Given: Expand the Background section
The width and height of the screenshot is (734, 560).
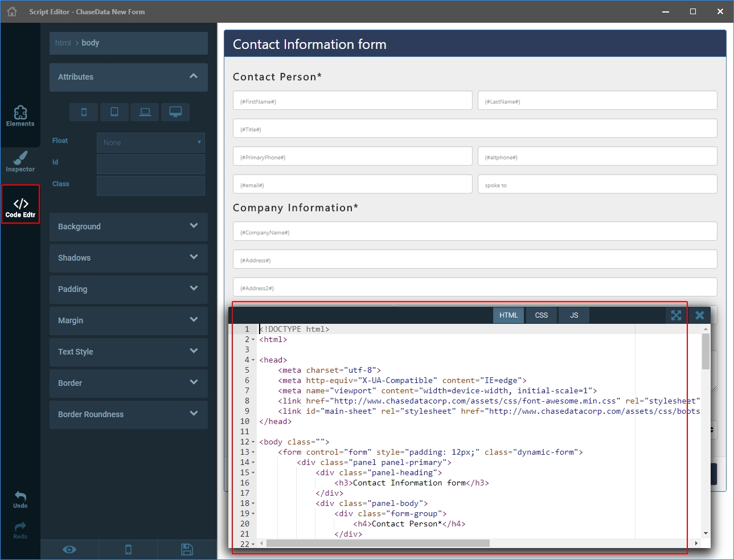Looking at the screenshot, I should pos(129,227).
